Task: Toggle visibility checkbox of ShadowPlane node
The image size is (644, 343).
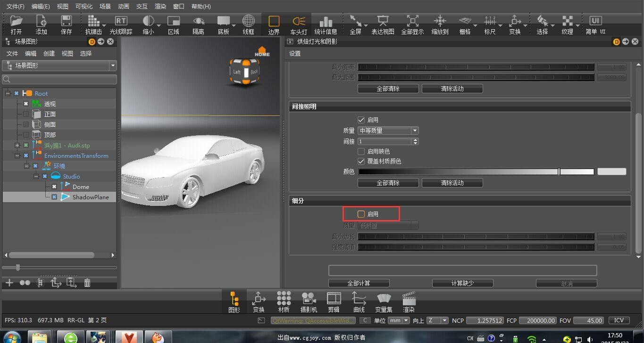Action: point(54,197)
